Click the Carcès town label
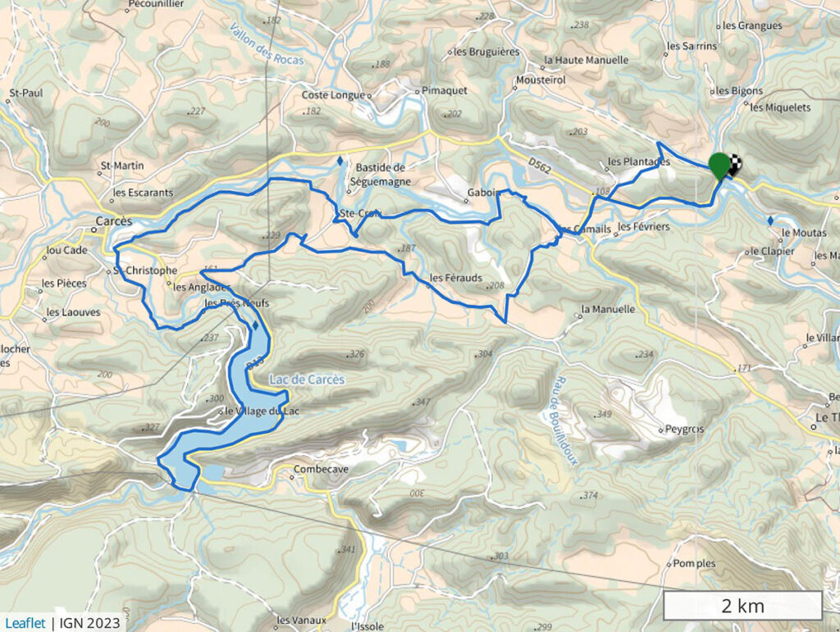 pyautogui.click(x=113, y=221)
